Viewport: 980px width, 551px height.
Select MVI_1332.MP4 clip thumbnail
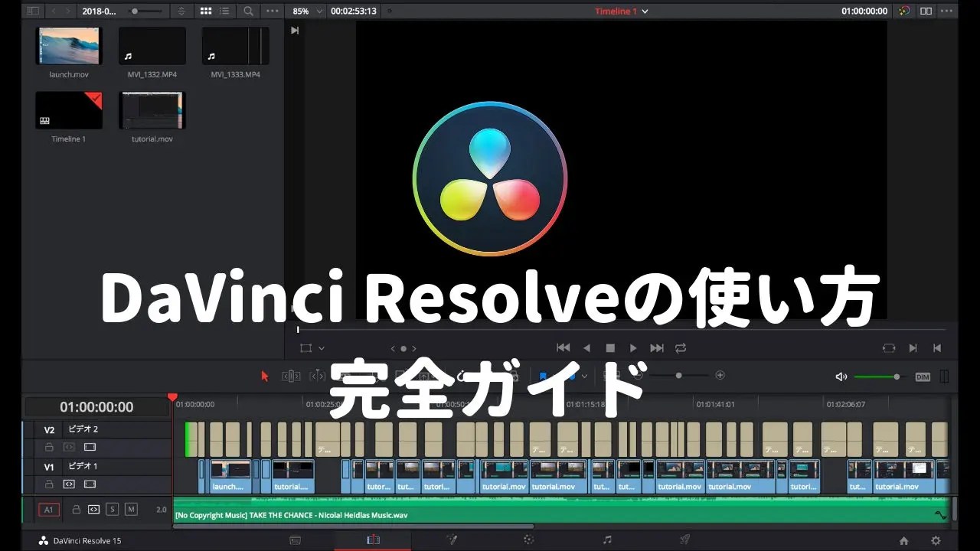point(152,46)
